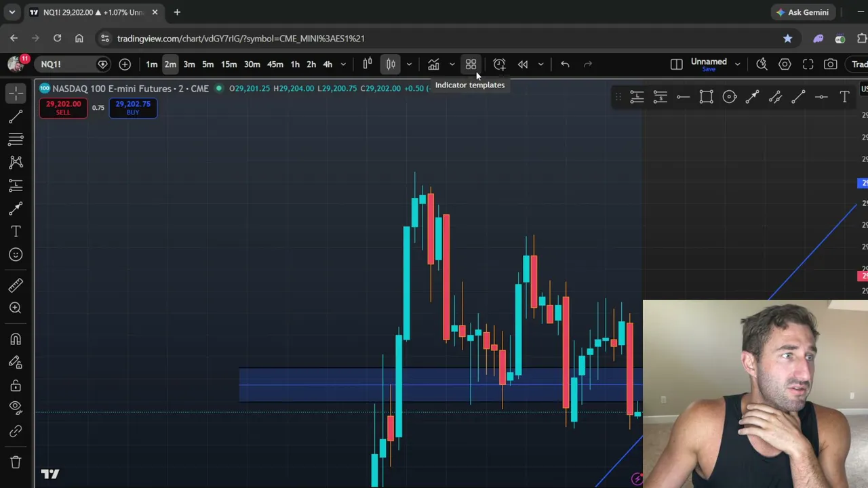This screenshot has width=868, height=488.
Task: Open the quick search icon
Action: (x=762, y=64)
